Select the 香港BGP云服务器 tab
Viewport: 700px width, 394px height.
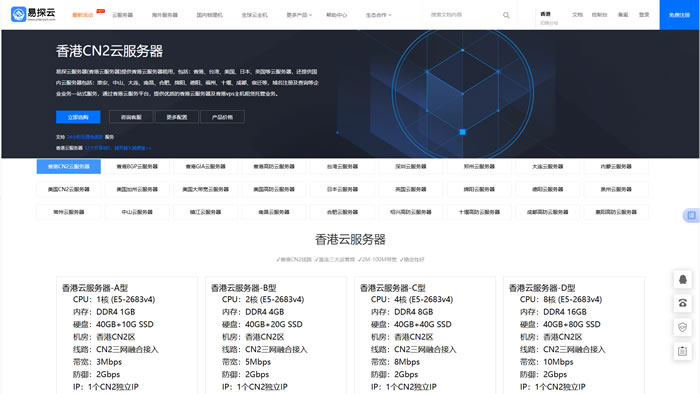tap(137, 166)
